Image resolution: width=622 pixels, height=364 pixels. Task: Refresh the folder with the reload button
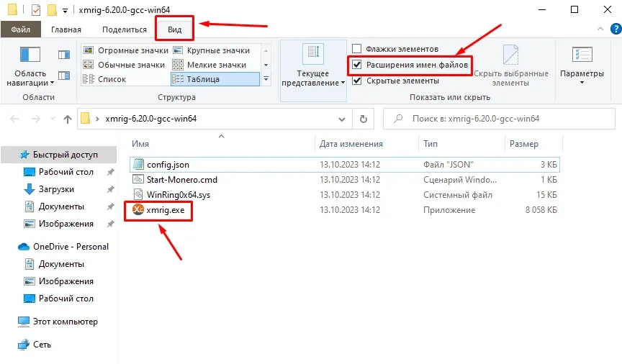click(364, 119)
